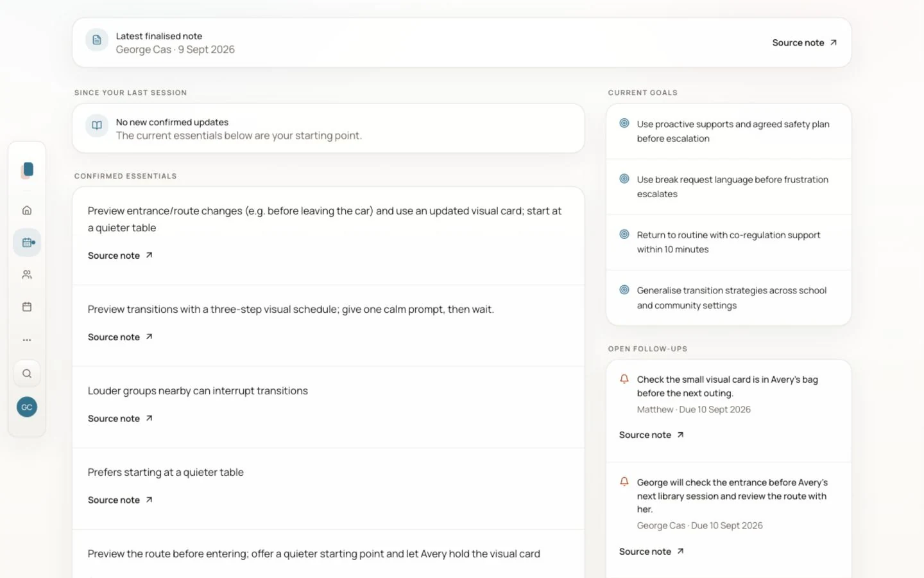Click arrow icon next to header Source note
The image size is (924, 578).
pos(834,42)
